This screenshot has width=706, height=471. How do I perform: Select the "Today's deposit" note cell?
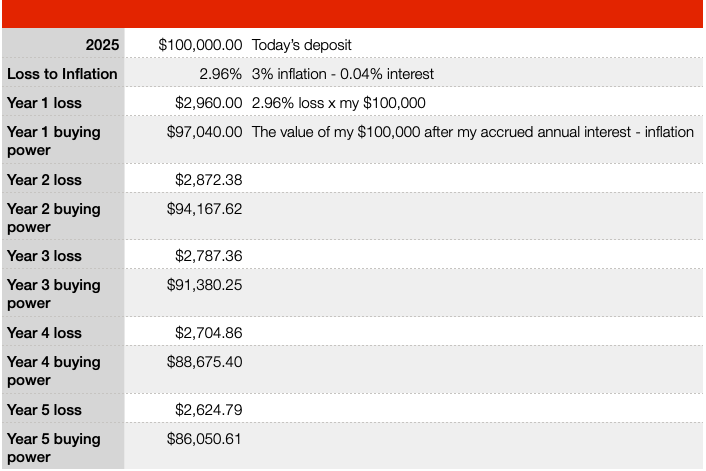[302, 44]
